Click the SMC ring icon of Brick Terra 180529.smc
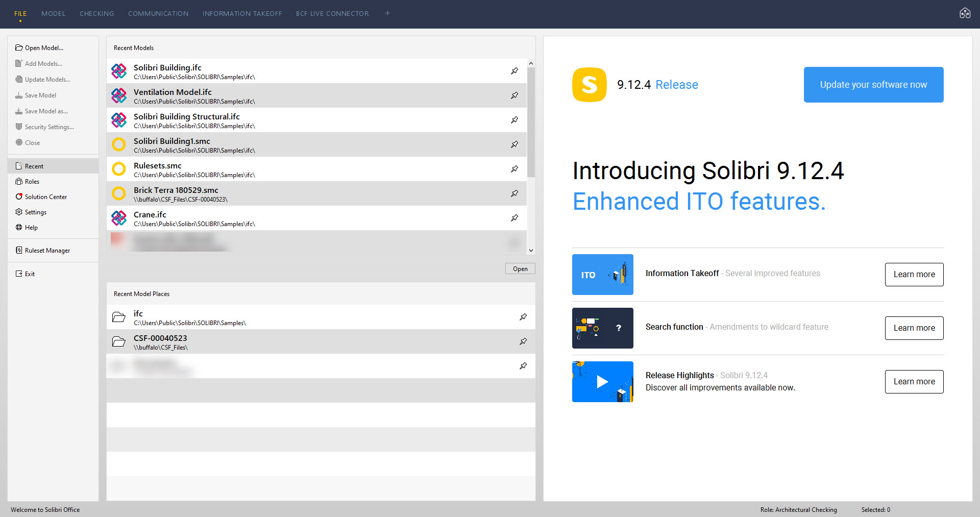 click(x=119, y=193)
